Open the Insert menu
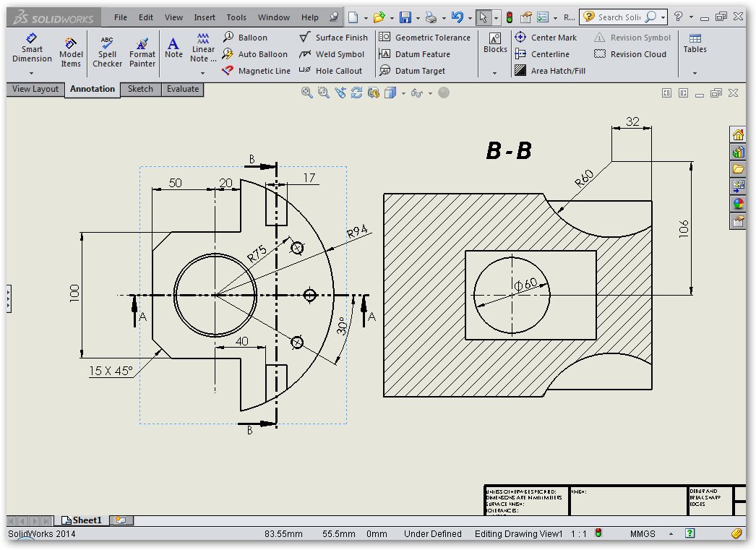Image resolution: width=756 pixels, height=550 pixels. (205, 17)
